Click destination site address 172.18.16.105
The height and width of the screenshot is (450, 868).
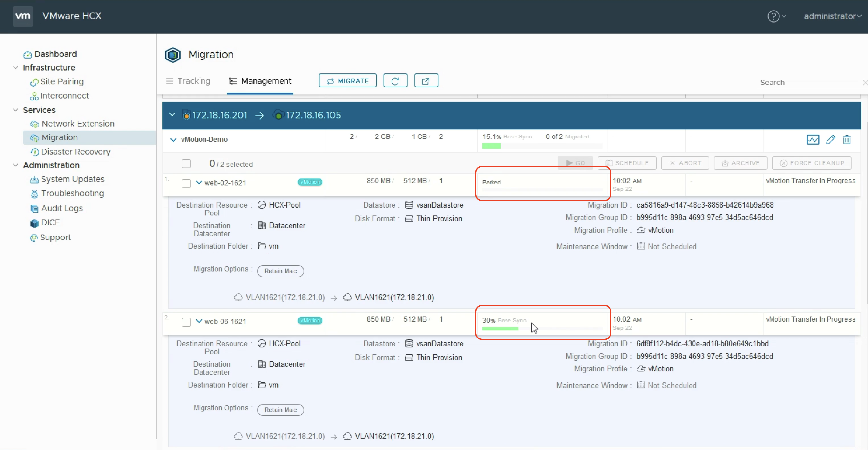tap(313, 115)
